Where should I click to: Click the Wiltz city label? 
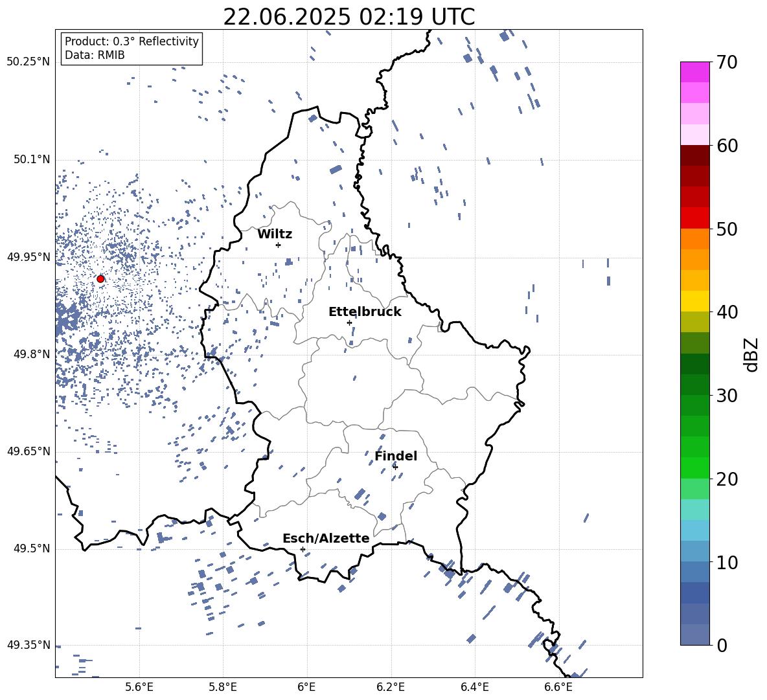275,234
